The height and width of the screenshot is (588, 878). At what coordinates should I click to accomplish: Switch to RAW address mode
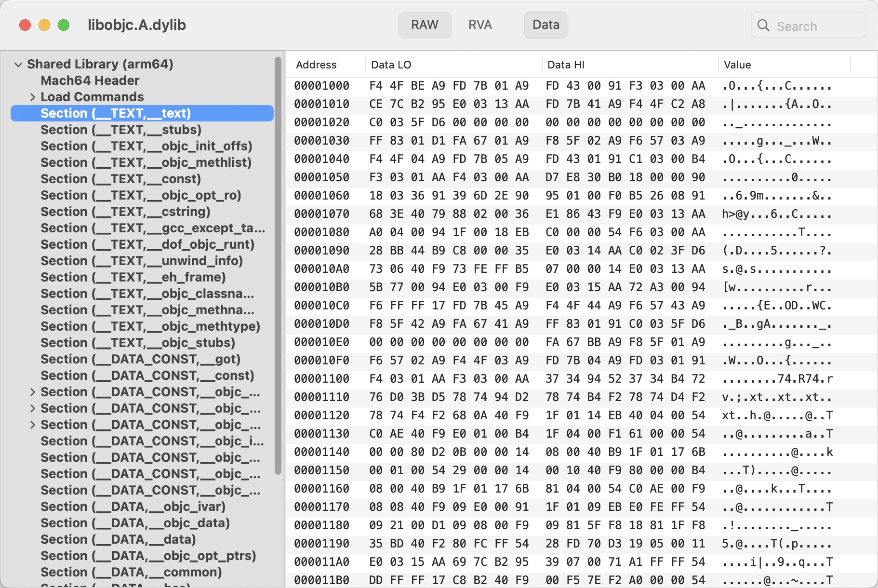pos(425,25)
